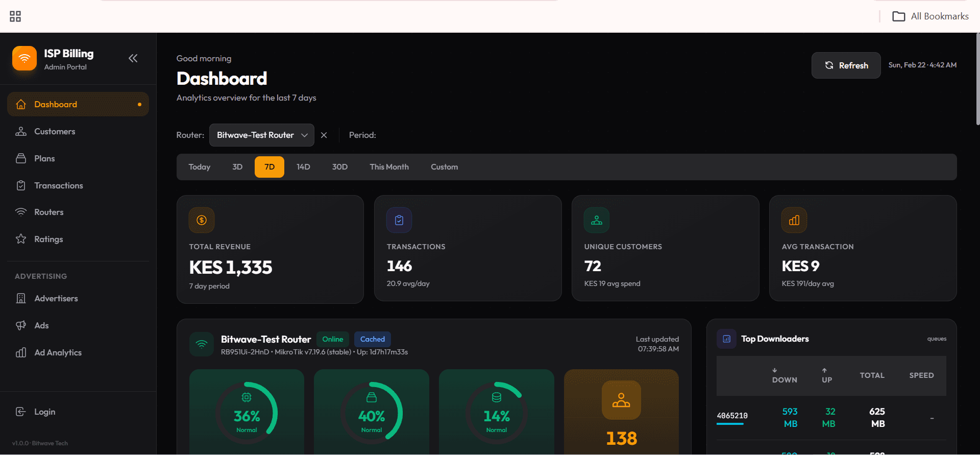Click the 146 transactions value
Image resolution: width=980 pixels, height=455 pixels.
[399, 266]
